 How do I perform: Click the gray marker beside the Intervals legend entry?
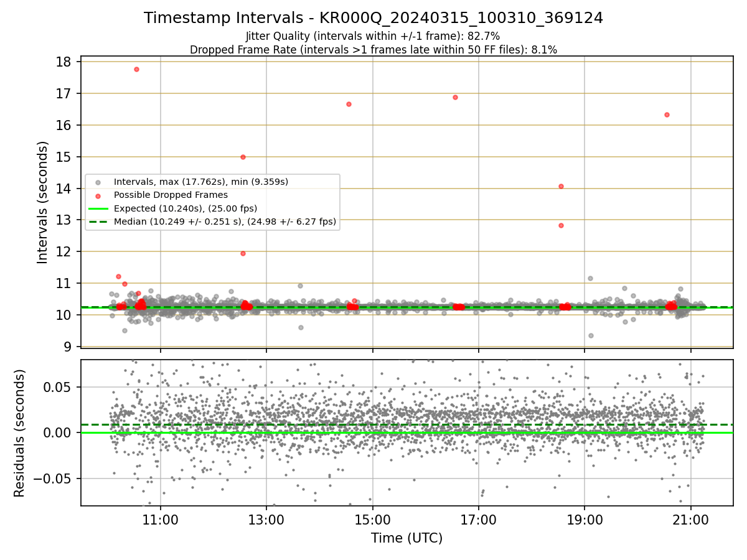point(98,182)
